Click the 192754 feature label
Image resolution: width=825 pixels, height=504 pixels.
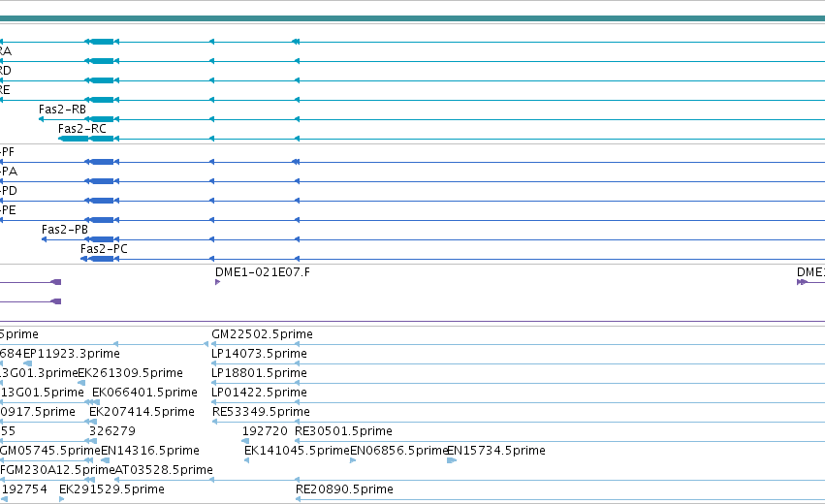[x=25, y=489]
